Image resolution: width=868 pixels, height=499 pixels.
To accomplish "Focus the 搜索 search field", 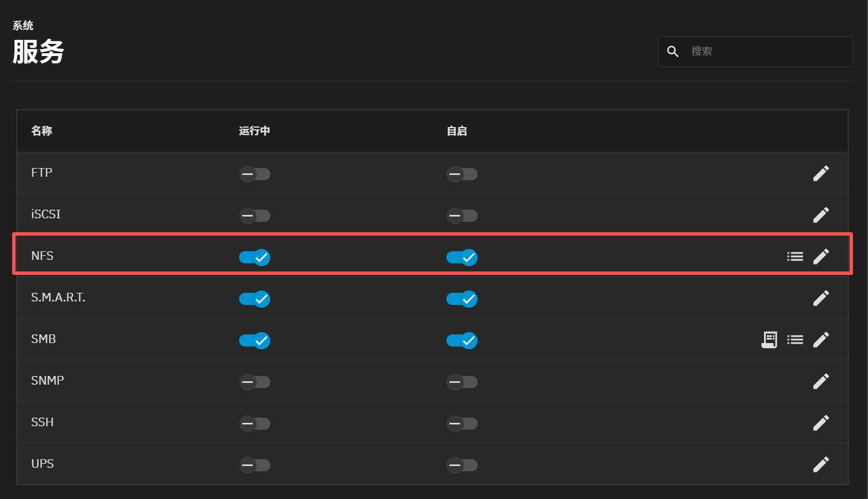I will (765, 51).
